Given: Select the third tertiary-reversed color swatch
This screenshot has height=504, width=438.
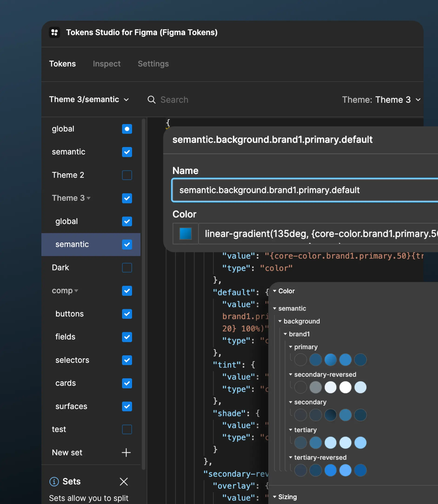Looking at the screenshot, I should [330, 470].
